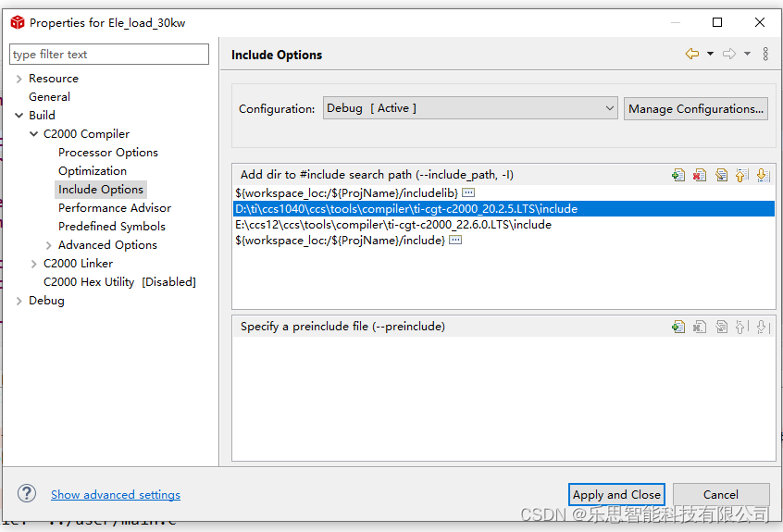The width and height of the screenshot is (783, 532).
Task: Open Performance Advisor page
Action: point(115,207)
